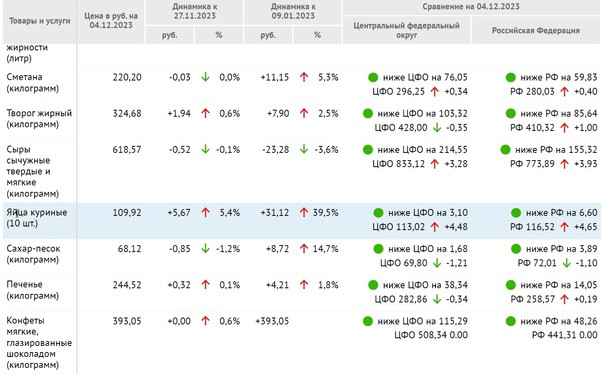The height and width of the screenshot is (374, 604).
Task: Click green circle beside ниже ЦФО на 76,05
Action: [373, 77]
